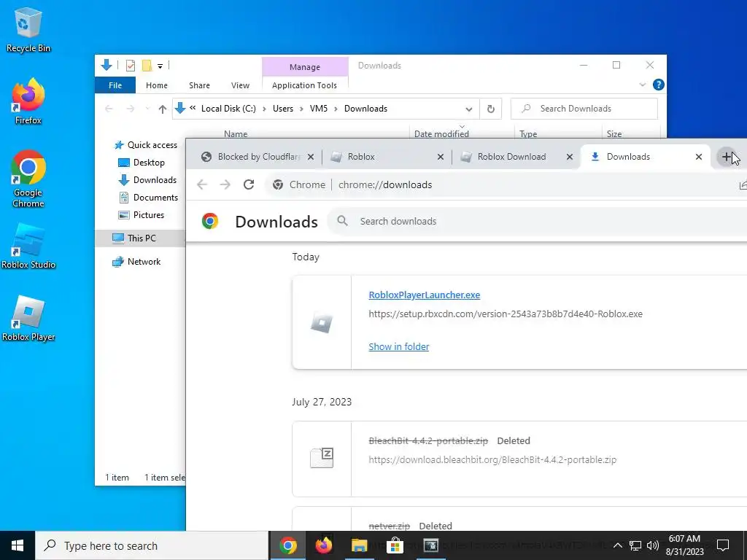747x560 pixels.
Task: Open the RobloxPlayerLauncher.exe link
Action: point(424,295)
